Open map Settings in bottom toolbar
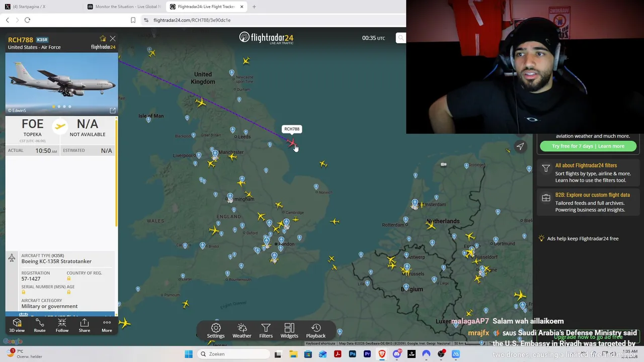 (216, 331)
